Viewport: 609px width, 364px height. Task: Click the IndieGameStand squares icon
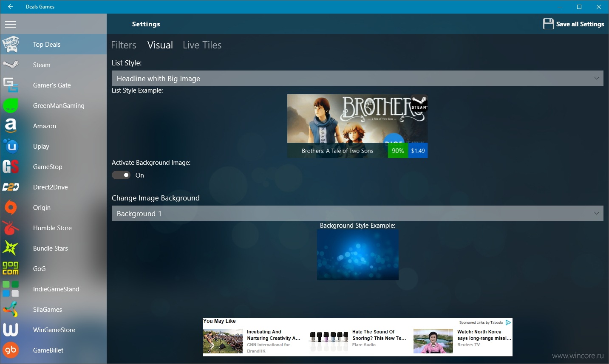point(11,289)
